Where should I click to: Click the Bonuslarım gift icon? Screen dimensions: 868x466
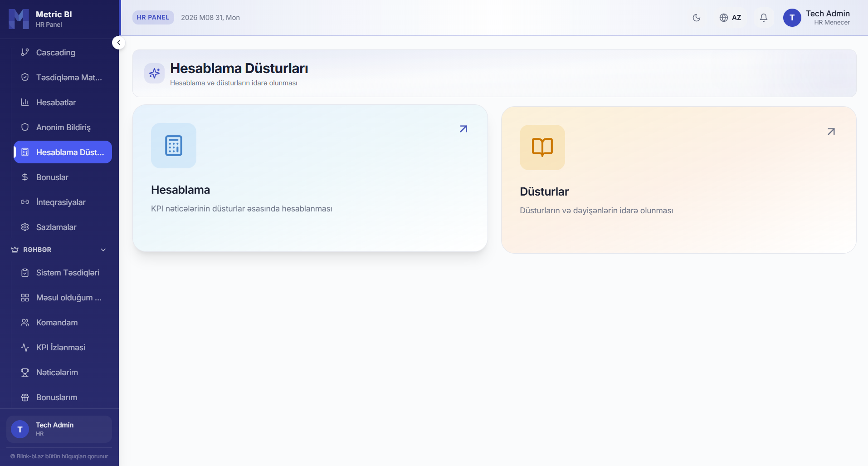[x=25, y=397]
